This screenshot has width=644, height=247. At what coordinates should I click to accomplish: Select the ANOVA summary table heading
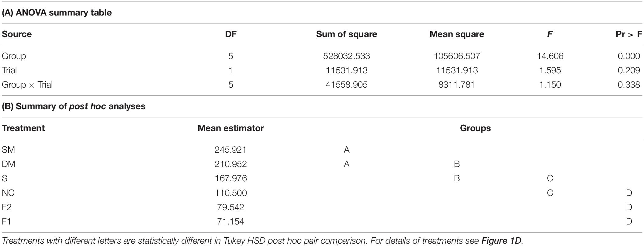pos(57,13)
